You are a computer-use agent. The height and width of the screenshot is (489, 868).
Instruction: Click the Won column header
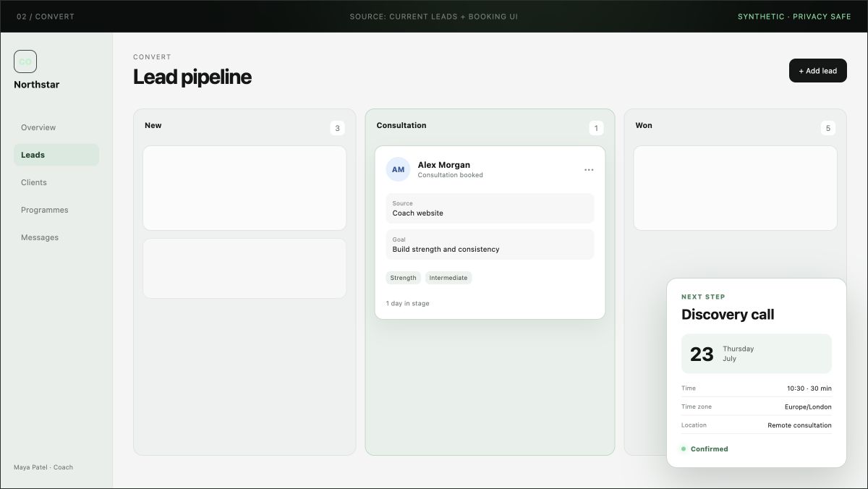pyautogui.click(x=644, y=125)
